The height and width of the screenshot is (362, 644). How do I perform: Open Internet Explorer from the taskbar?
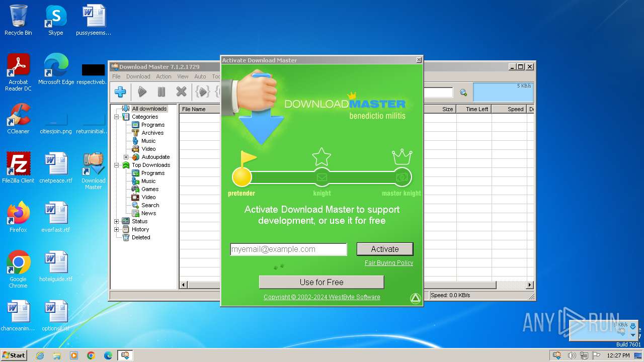[x=40, y=355]
